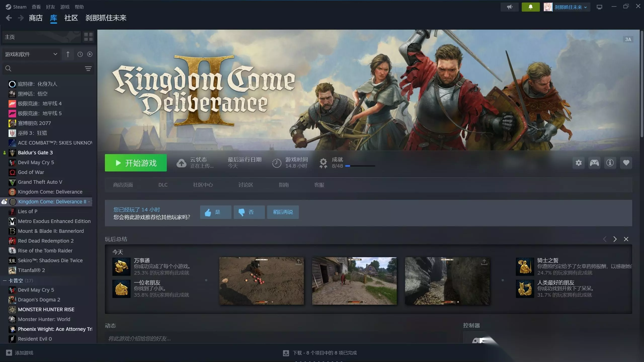Open the 查看 menu
This screenshot has height=362, width=644.
pyautogui.click(x=36, y=7)
